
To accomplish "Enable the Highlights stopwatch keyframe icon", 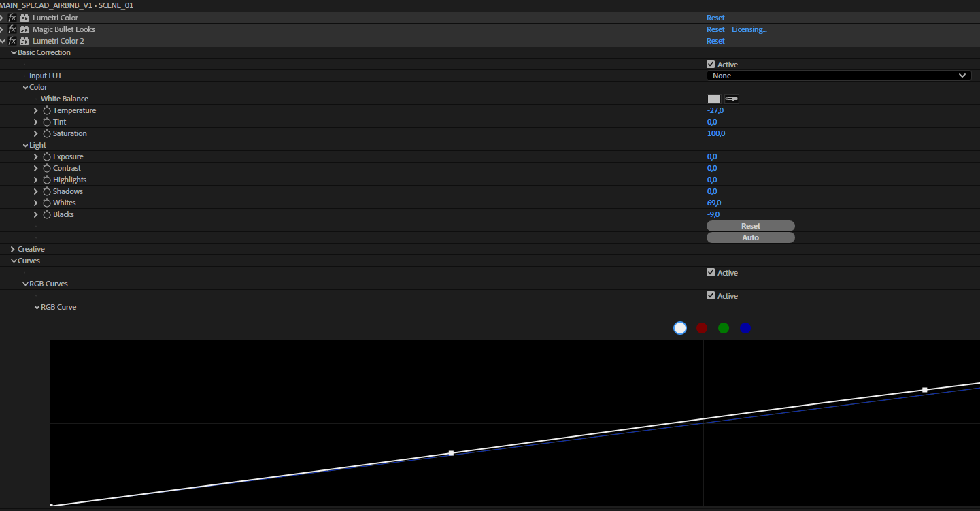I will 47,180.
